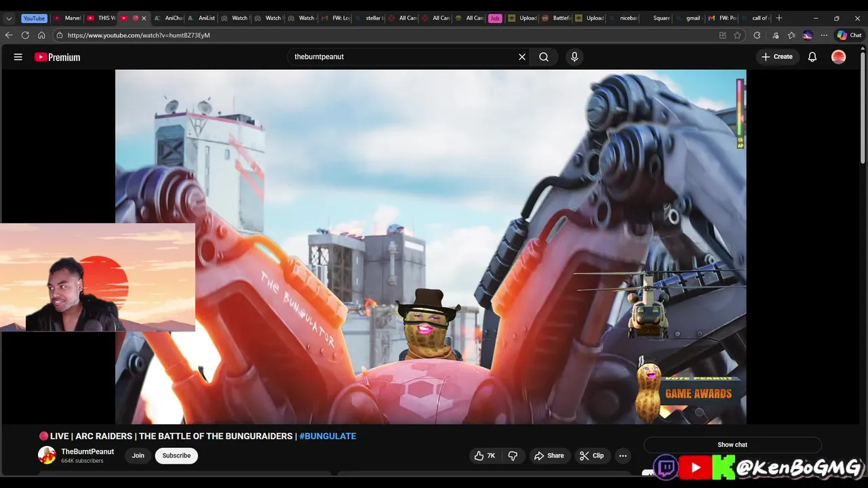
Task: Open the notifications bell
Action: [812, 57]
